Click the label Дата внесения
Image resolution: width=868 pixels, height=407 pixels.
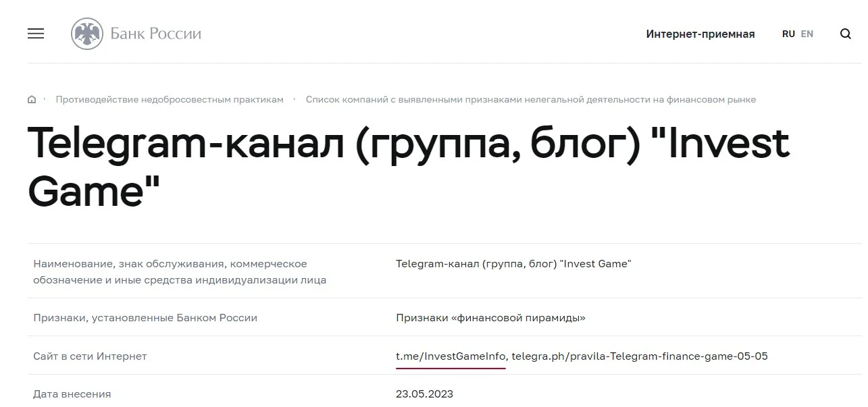72,394
